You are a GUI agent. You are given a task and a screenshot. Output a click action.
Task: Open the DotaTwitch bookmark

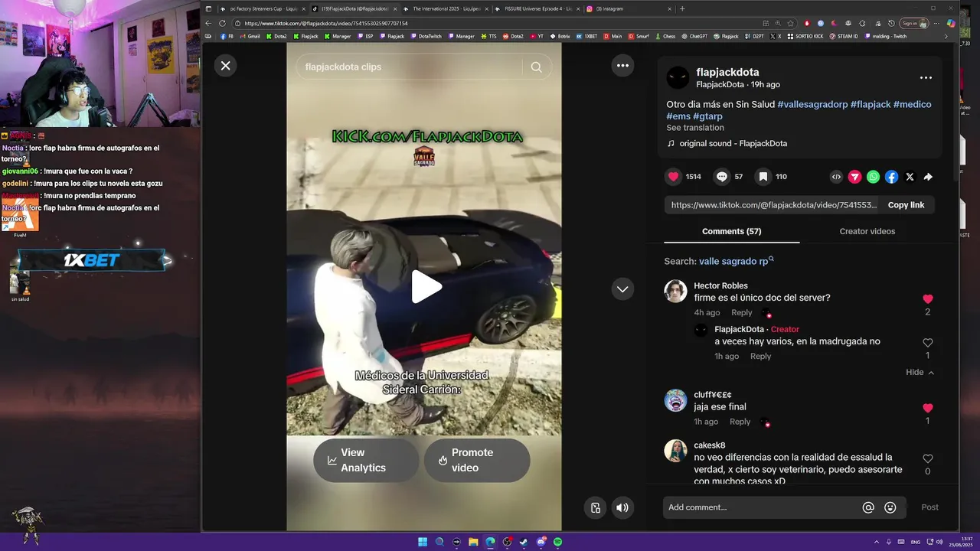click(426, 36)
